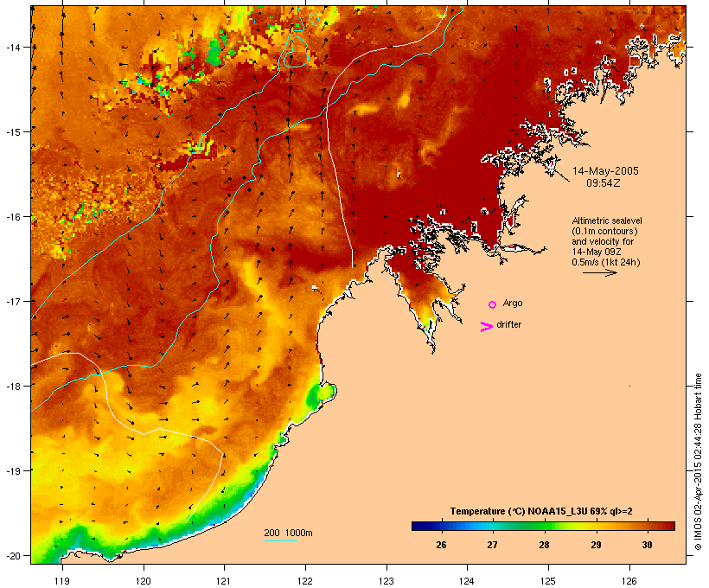Click the temperature color bar legend

tap(543, 526)
